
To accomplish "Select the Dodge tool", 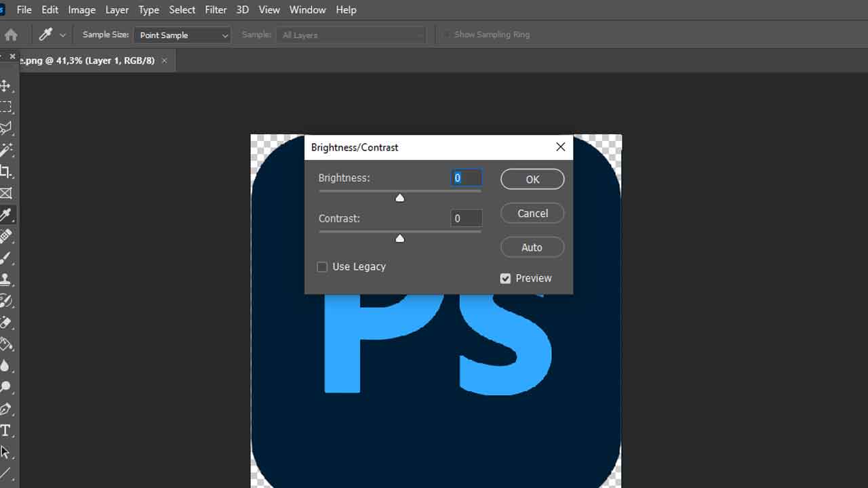I will (5, 387).
